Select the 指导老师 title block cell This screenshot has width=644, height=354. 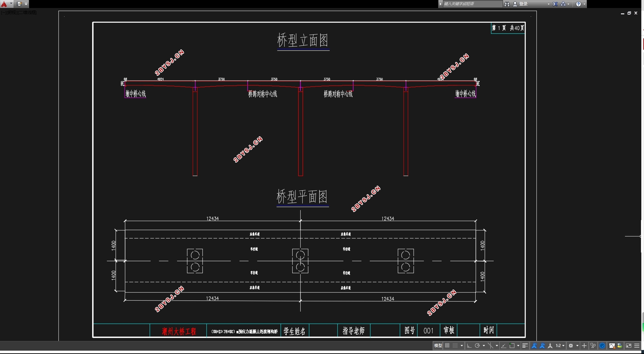[353, 331]
